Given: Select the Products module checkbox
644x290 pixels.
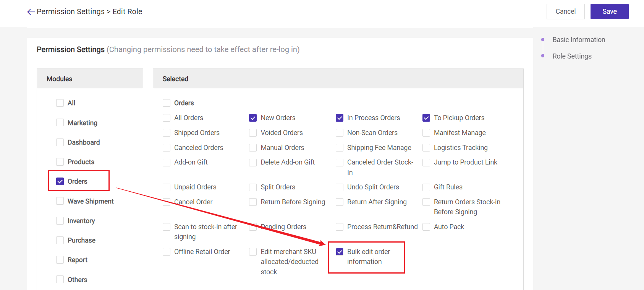Looking at the screenshot, I should (60, 162).
